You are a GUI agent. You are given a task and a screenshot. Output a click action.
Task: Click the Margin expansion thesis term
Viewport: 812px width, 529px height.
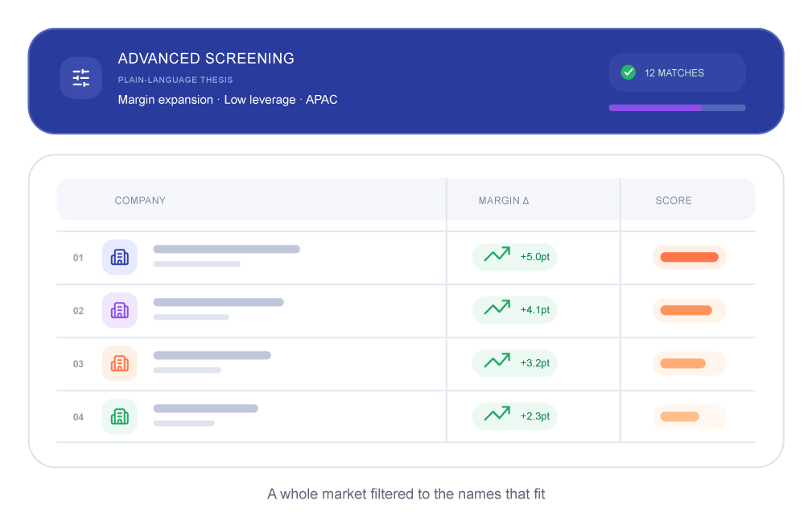pyautogui.click(x=165, y=100)
